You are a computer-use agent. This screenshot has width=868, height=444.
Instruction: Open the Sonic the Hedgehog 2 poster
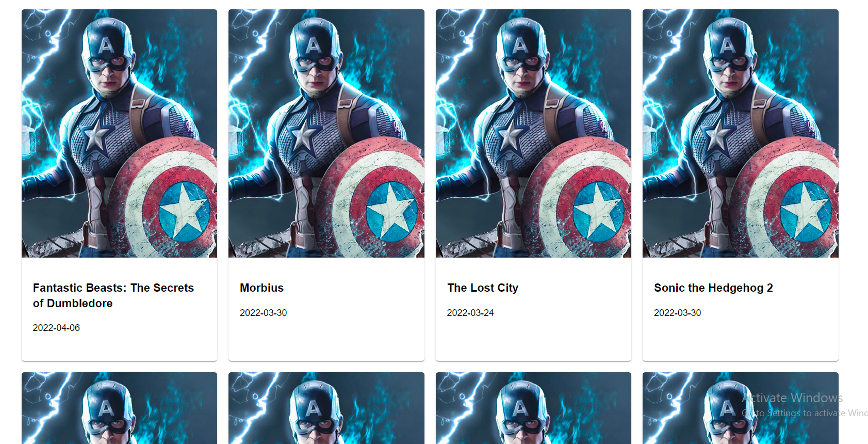[x=741, y=133]
